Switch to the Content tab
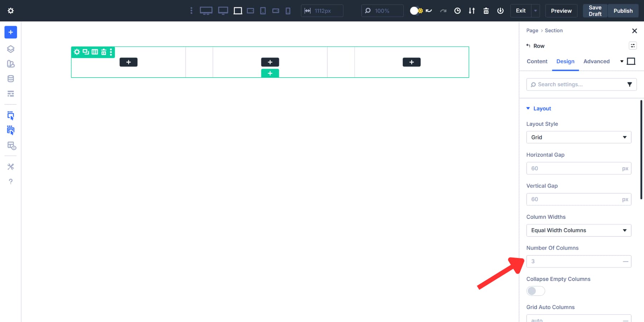The height and width of the screenshot is (322, 644). tap(537, 61)
